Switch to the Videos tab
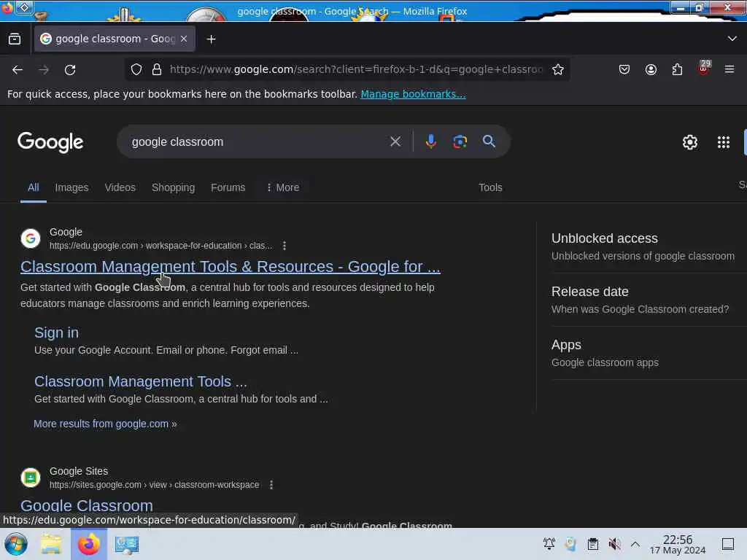Screen dimensions: 747x560 pos(120,187)
